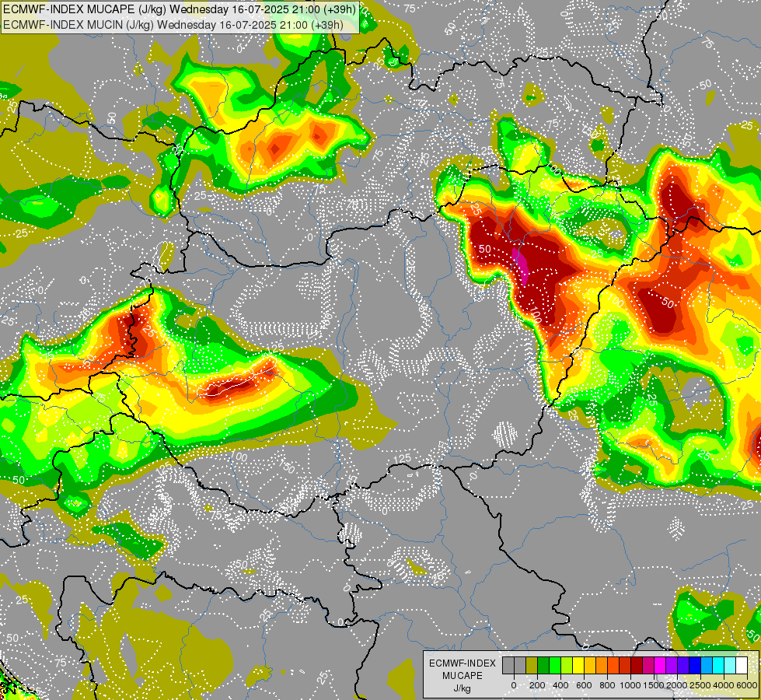Click the legend tick label 1000
Viewport: 761px width, 700px height.
[x=630, y=685]
